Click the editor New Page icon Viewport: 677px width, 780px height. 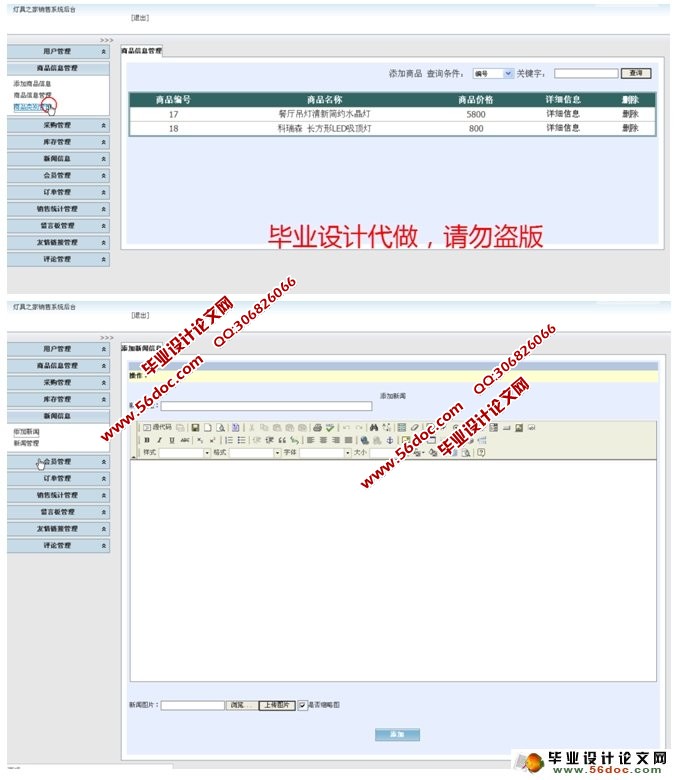pyautogui.click(x=208, y=427)
